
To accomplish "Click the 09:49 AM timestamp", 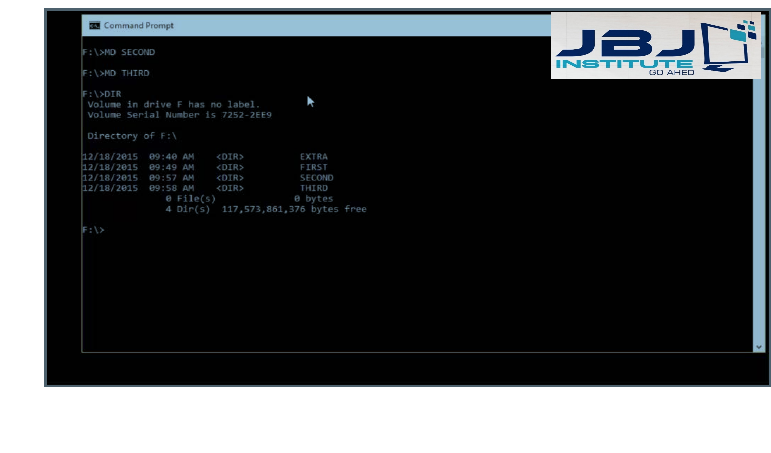I will pos(172,167).
